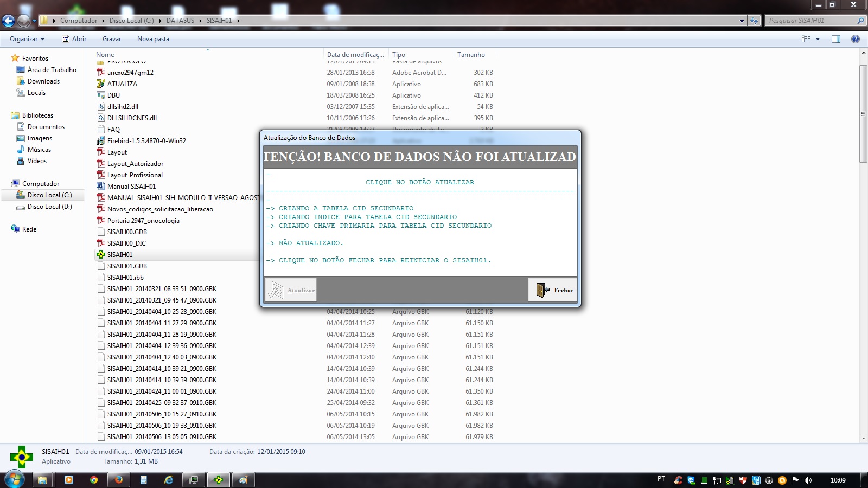Open Músicas library in navigation pane
868x488 pixels.
39,149
